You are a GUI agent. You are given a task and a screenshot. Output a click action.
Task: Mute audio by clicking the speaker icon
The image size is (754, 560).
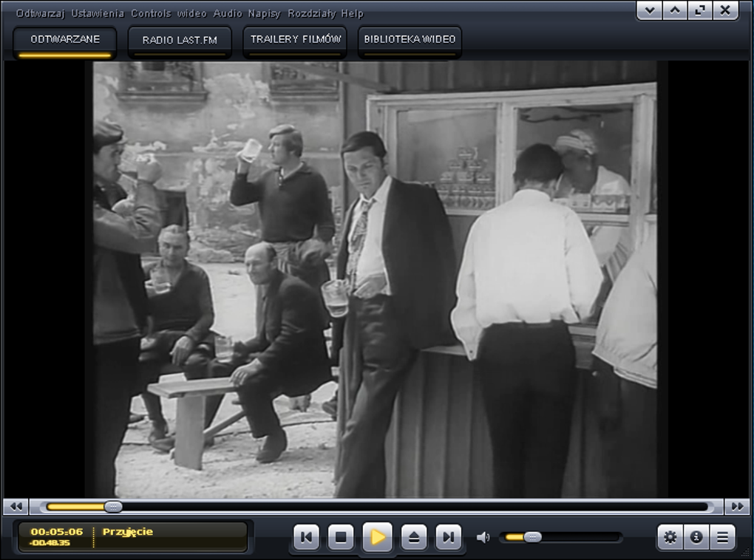[x=484, y=537]
